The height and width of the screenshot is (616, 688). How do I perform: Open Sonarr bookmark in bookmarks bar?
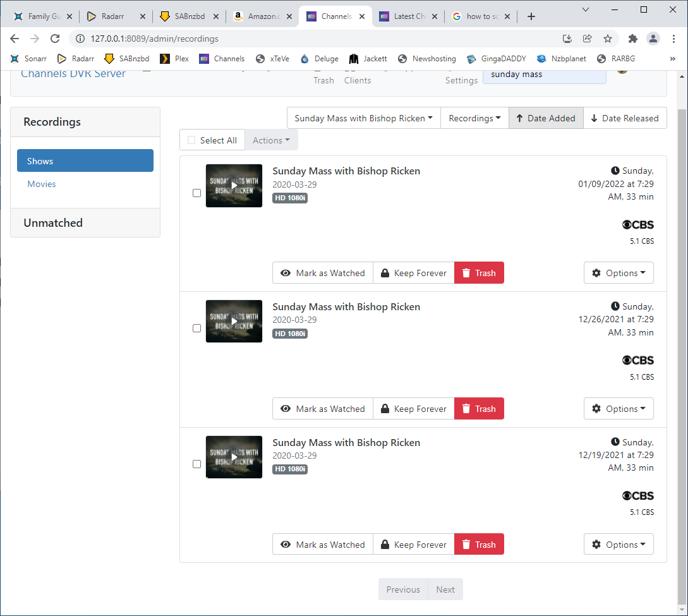pyautogui.click(x=28, y=59)
